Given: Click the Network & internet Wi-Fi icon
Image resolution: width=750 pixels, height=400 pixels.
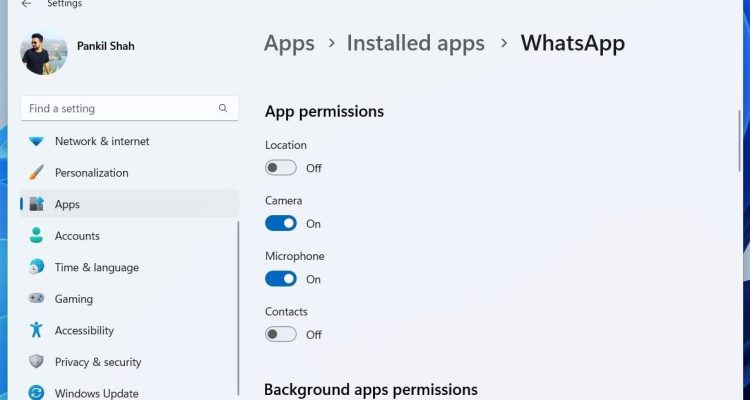Looking at the screenshot, I should 36,141.
